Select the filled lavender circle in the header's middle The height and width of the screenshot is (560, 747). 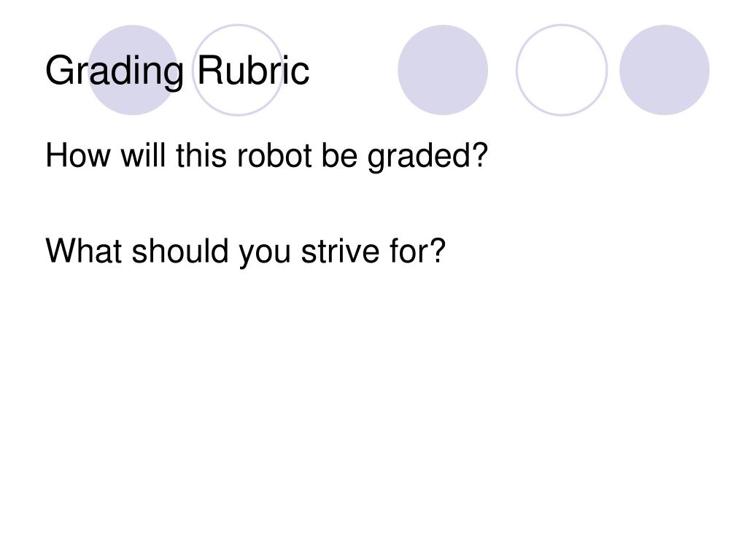pos(443,70)
